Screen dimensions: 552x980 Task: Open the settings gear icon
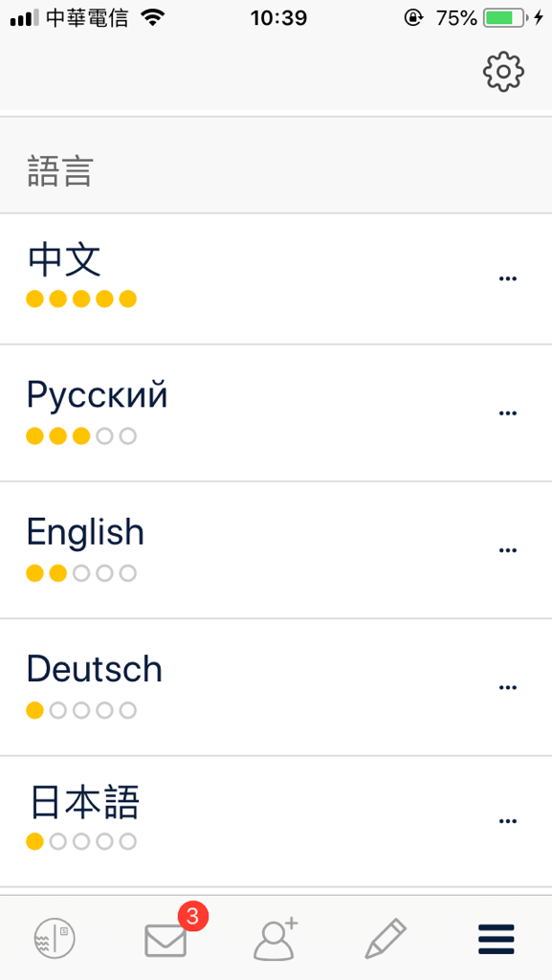tap(503, 73)
